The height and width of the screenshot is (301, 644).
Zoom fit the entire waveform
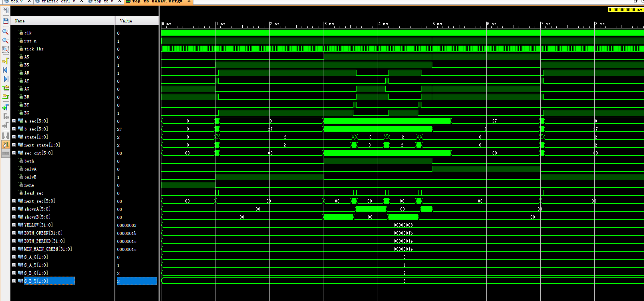pyautogui.click(x=6, y=50)
